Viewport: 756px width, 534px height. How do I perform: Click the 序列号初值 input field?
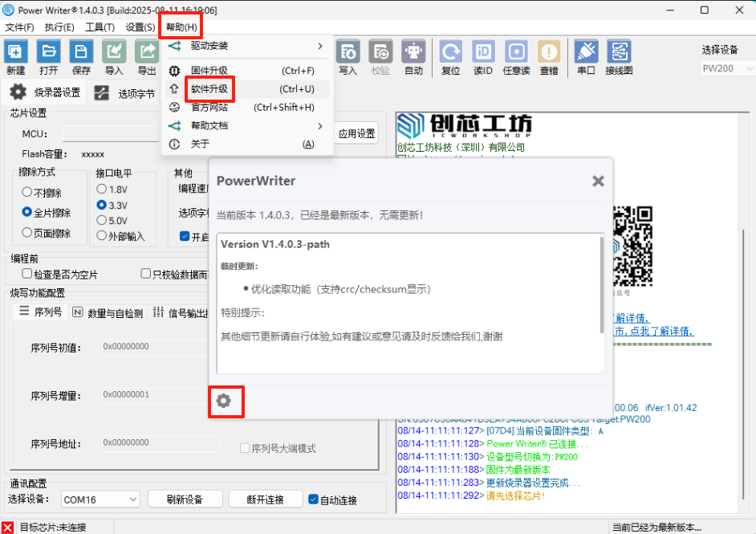(155, 347)
